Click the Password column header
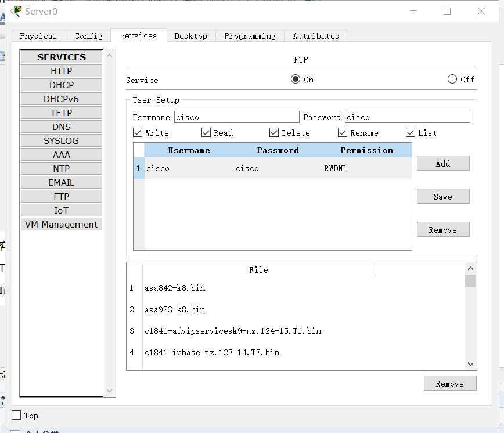This screenshot has width=504, height=433. pos(278,150)
